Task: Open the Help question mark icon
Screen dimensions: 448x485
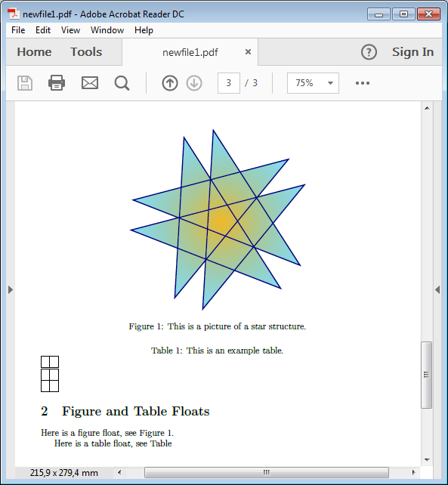Action: coord(369,52)
